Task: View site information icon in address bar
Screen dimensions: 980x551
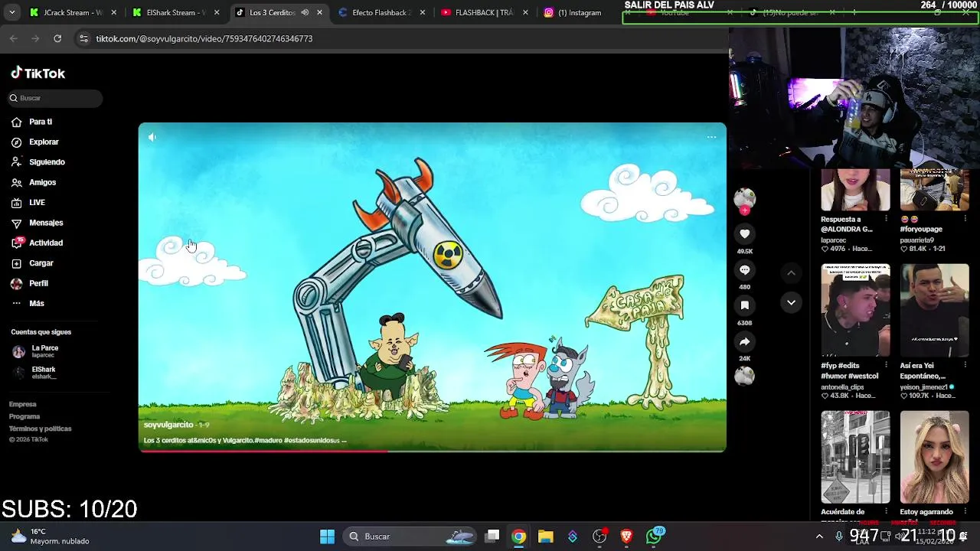Action: 83,38
